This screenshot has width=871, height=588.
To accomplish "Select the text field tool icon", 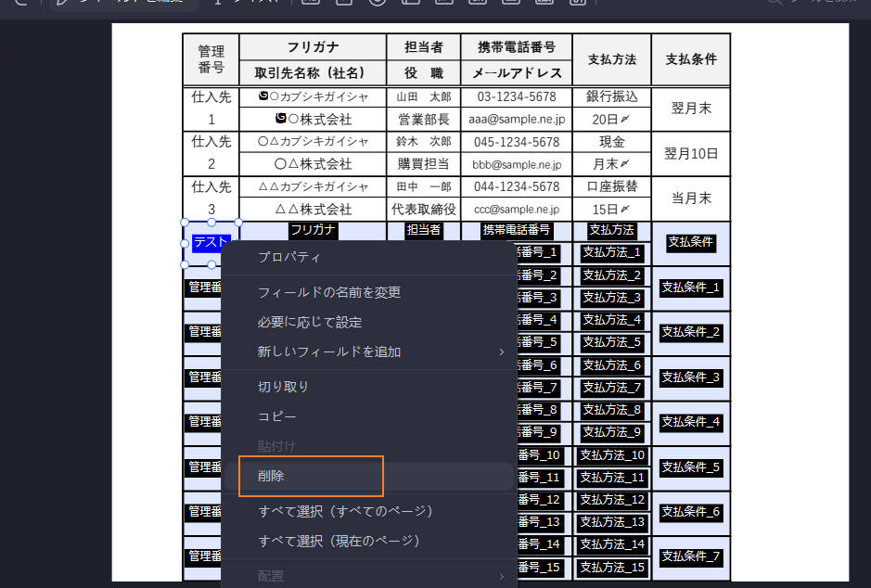I will 311,4.
